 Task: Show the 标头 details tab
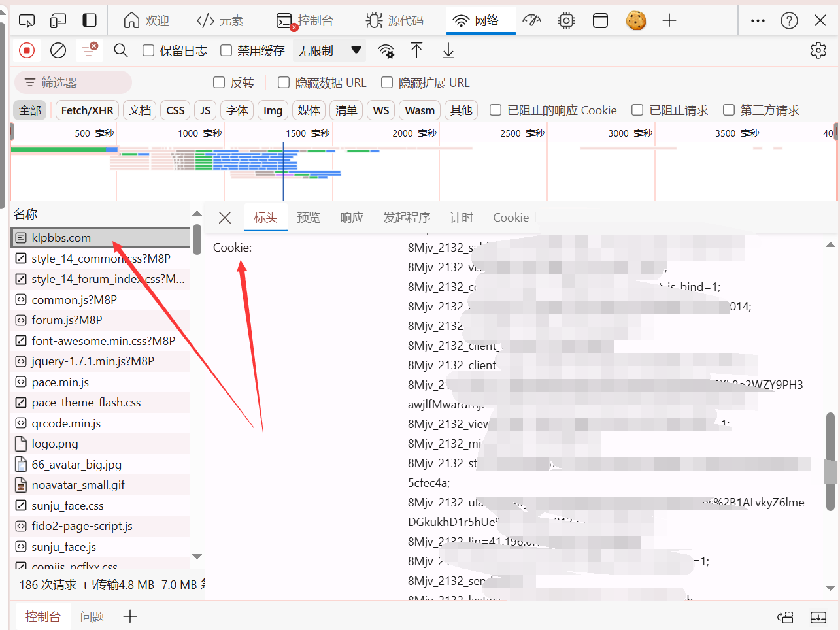[x=265, y=218]
